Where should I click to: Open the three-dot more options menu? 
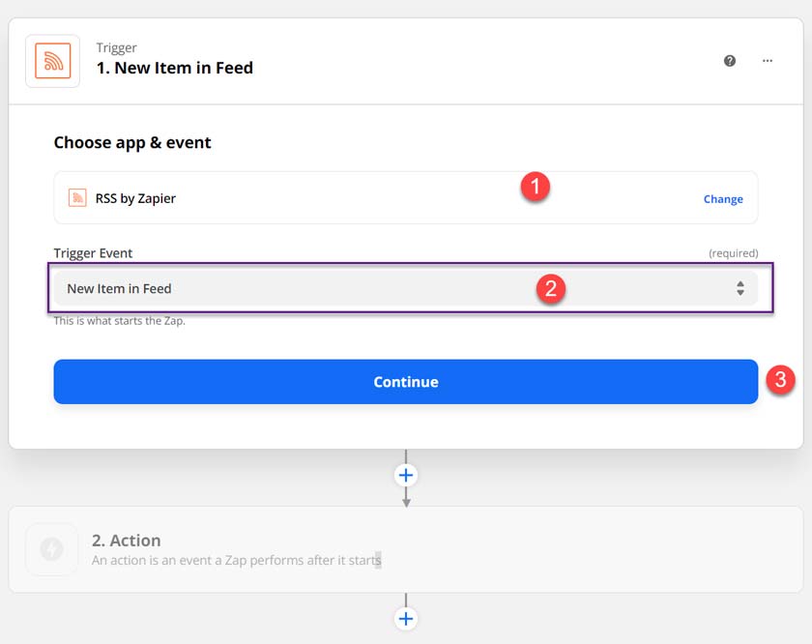click(x=768, y=61)
